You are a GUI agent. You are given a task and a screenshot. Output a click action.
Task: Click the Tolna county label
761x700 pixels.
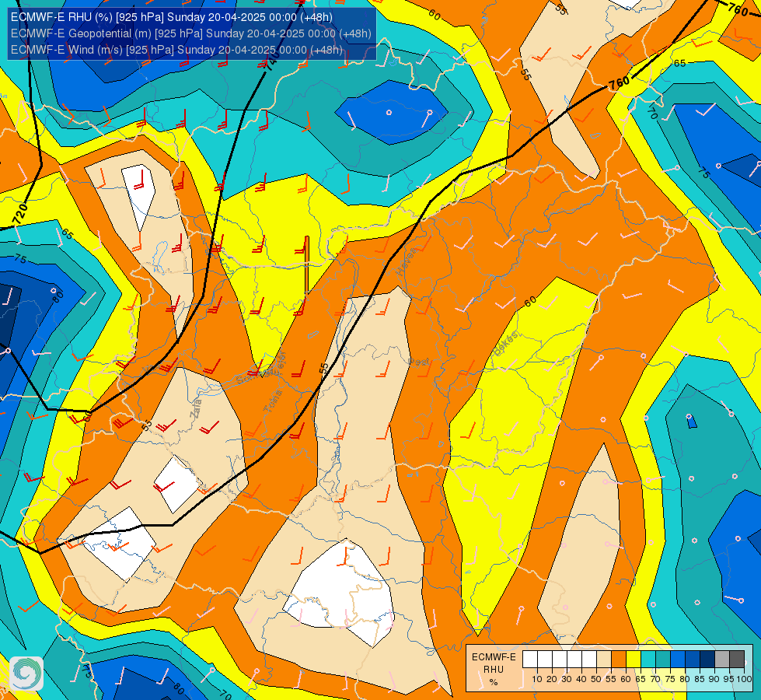click(x=273, y=401)
